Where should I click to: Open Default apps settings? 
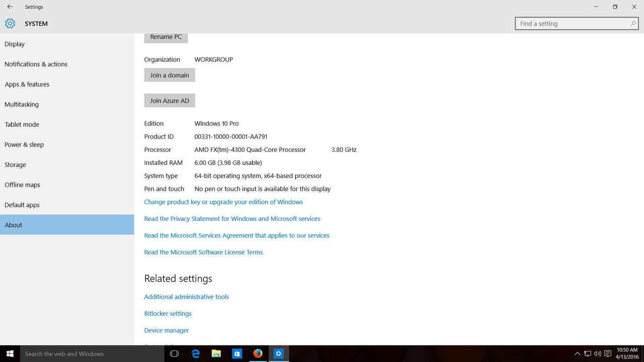[67, 205]
